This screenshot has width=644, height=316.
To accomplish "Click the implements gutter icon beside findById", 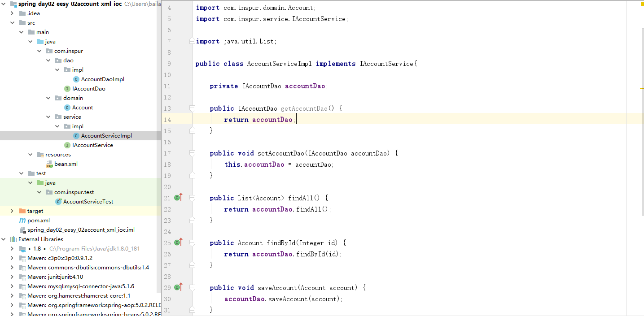I will (x=178, y=242).
